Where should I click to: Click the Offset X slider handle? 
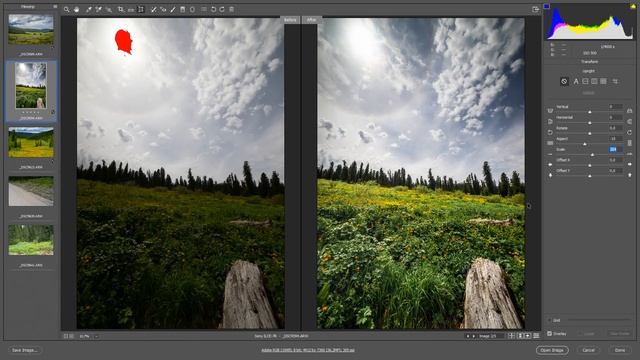click(x=589, y=165)
